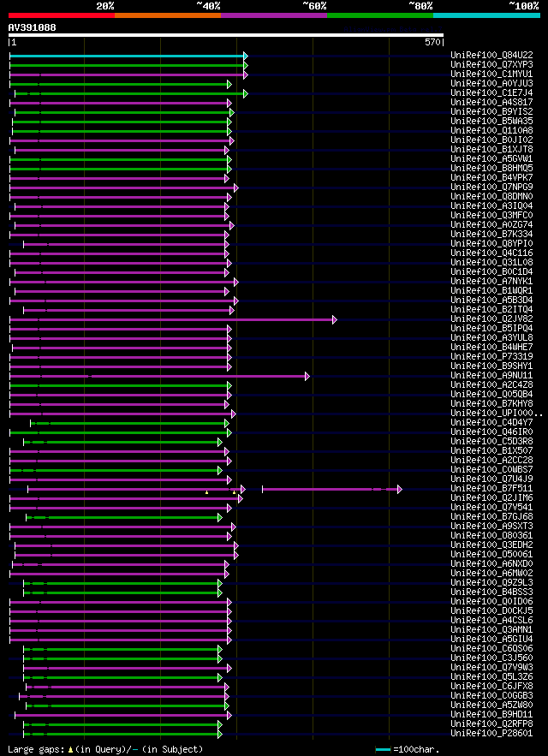
Task: Open hit UniRef100_Q84U22
Action: pyautogui.click(x=491, y=56)
